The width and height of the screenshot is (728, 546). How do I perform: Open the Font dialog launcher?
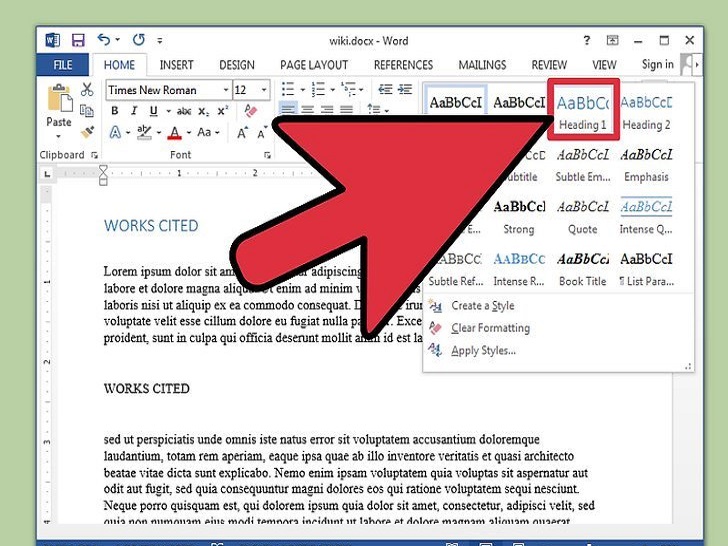[x=267, y=155]
